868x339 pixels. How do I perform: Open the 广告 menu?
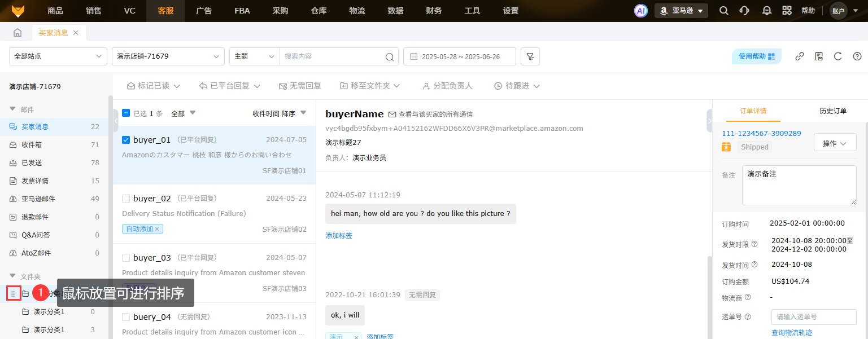(204, 11)
